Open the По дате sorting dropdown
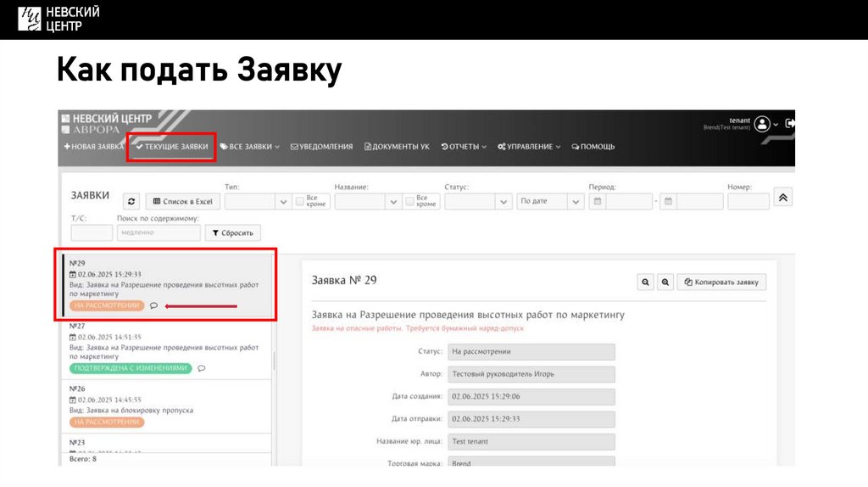Screen dimensions: 868x487 550,201
